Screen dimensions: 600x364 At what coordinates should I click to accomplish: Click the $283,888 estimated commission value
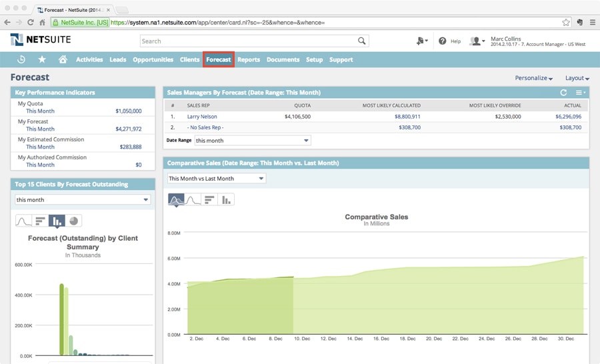point(131,147)
